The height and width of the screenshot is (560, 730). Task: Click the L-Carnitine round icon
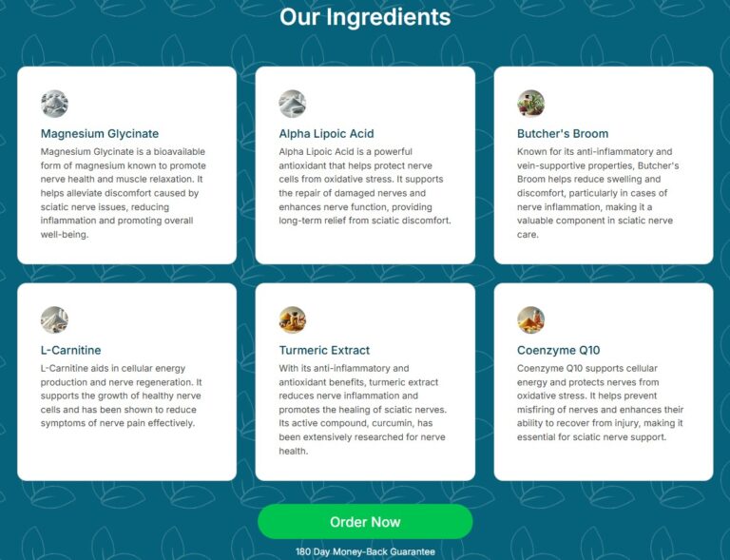pos(54,319)
